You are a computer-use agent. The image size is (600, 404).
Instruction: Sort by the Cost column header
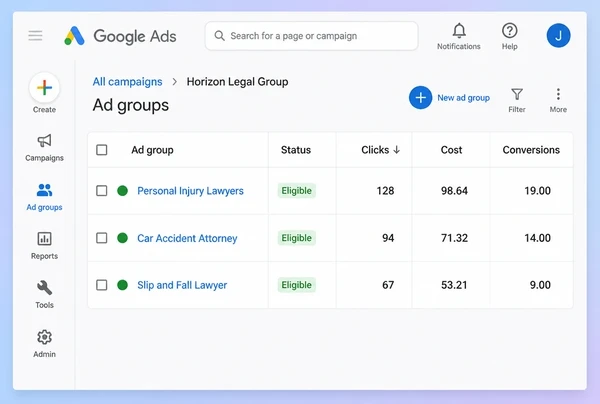[x=452, y=150]
